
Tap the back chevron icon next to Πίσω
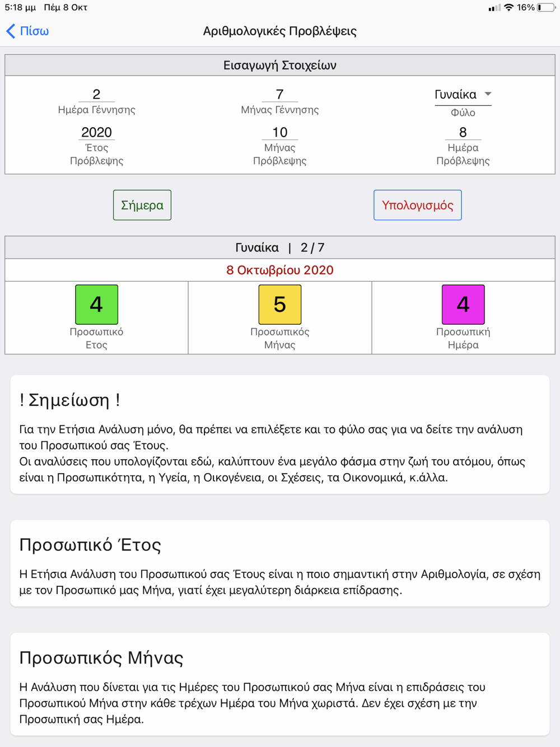tap(11, 31)
